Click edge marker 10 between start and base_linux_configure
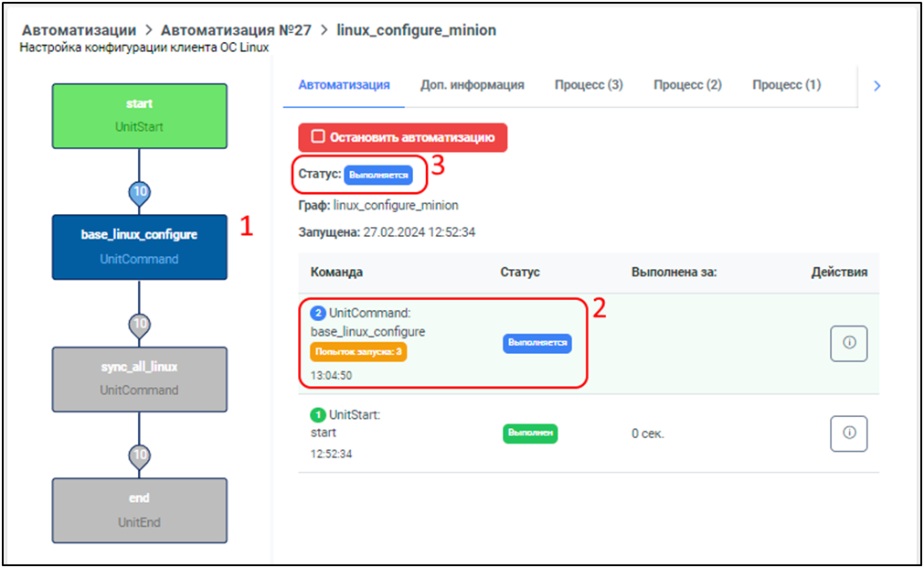 139,191
